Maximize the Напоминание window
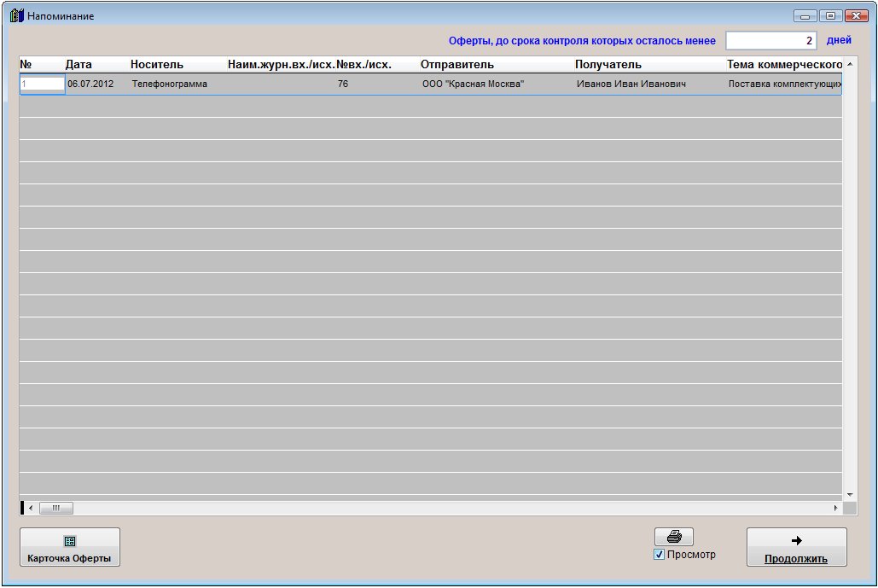Image resolution: width=878 pixels, height=588 pixels. tap(830, 16)
